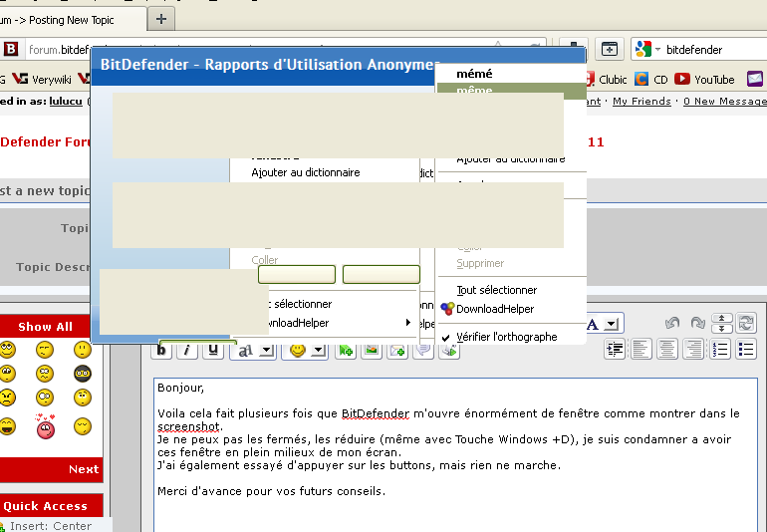
Task: Insert the angry frowning emoticon
Action: coord(7,397)
